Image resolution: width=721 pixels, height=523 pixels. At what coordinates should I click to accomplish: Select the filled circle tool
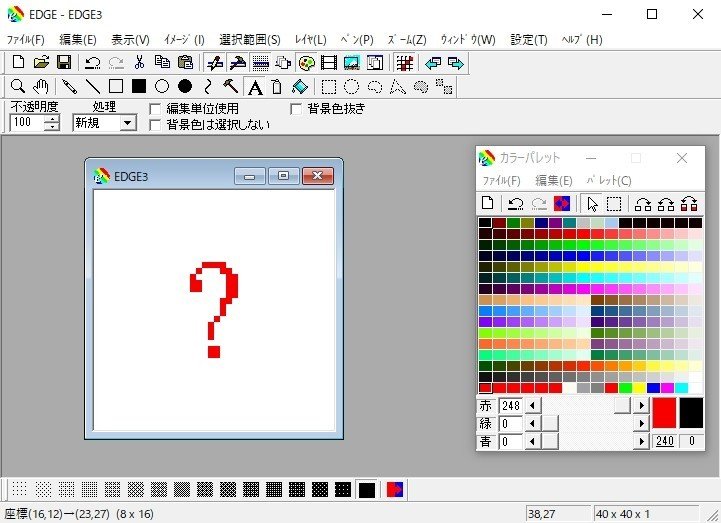point(185,86)
